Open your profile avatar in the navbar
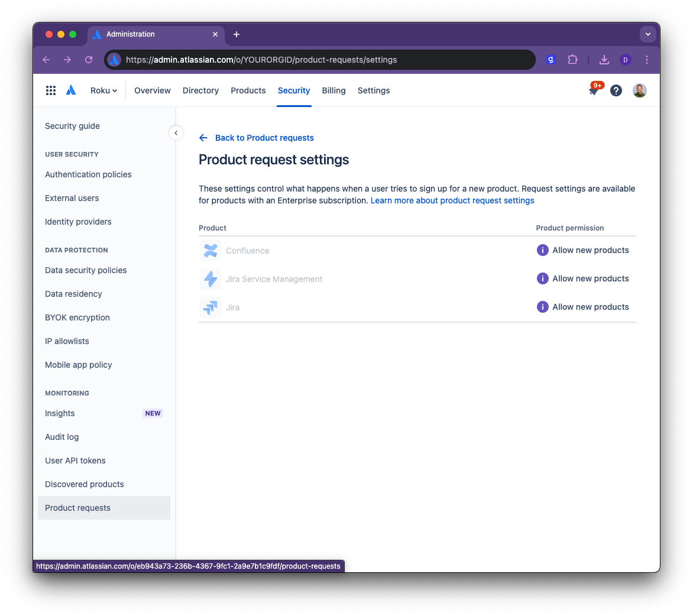Screen dimensions: 693x616 click(640, 90)
